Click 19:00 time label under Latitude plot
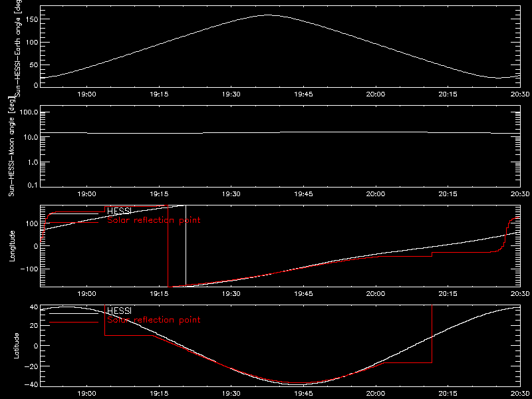 [x=87, y=393]
